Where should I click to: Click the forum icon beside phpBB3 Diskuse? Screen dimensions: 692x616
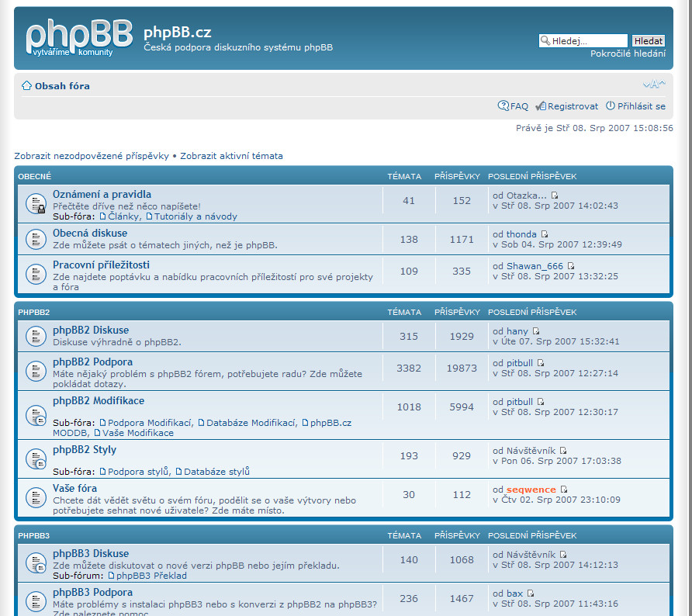coord(36,563)
